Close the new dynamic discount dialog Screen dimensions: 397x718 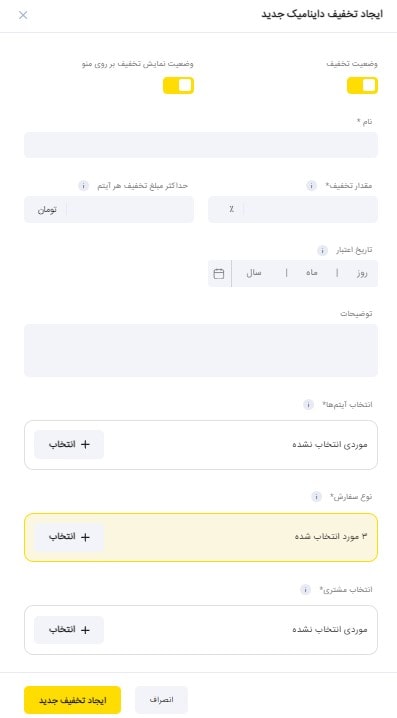tap(23, 15)
